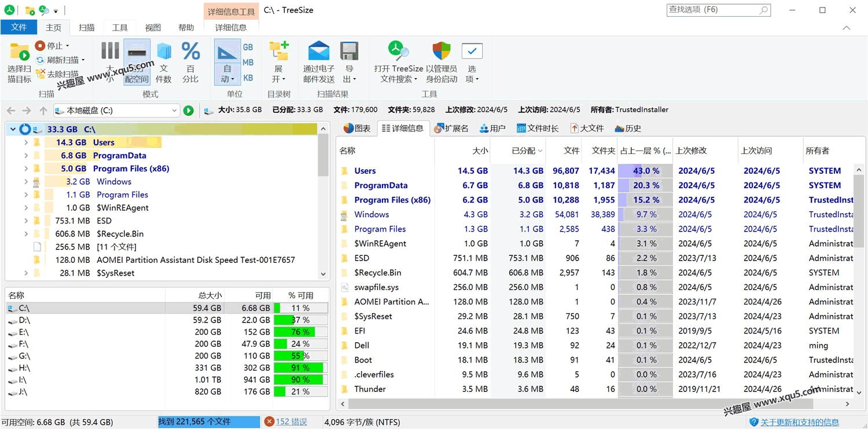
Task: Click the navigation Forward arrow
Action: pyautogui.click(x=27, y=111)
